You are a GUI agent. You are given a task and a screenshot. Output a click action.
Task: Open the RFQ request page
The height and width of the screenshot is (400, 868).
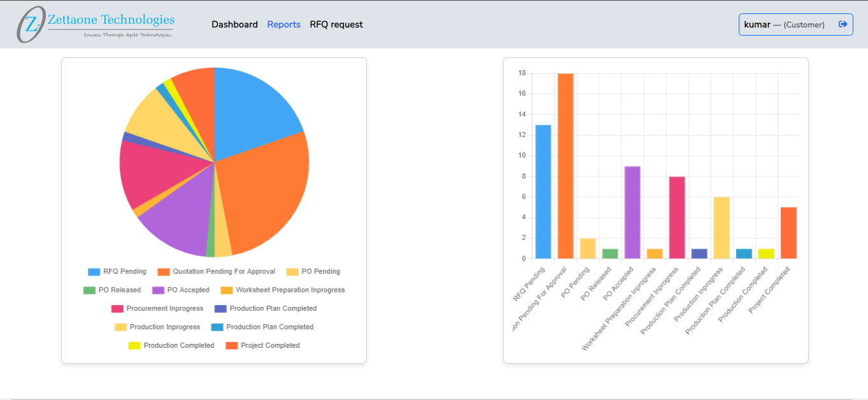click(x=336, y=24)
